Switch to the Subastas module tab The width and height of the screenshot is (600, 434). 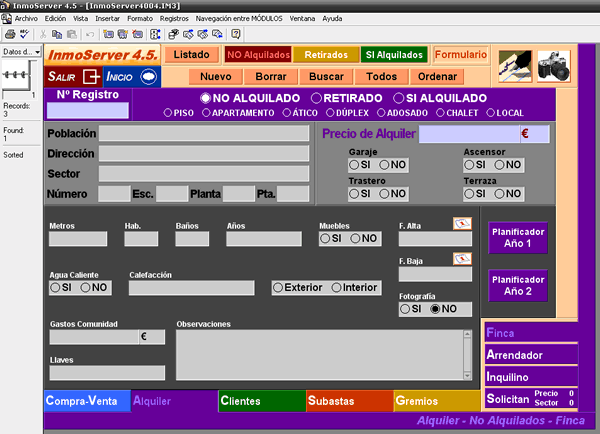[350, 401]
